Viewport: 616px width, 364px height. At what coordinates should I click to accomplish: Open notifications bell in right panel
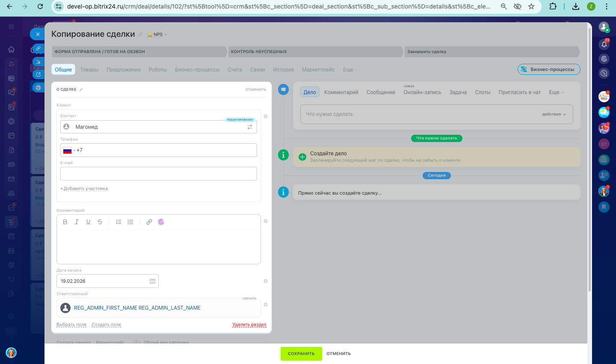point(604,44)
